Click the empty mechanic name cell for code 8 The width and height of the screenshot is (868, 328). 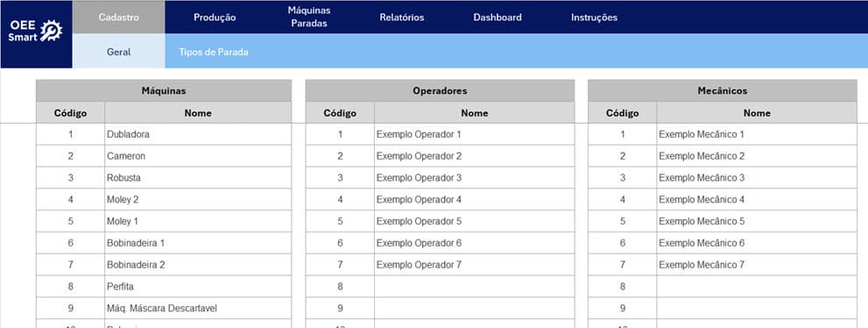pos(757,287)
